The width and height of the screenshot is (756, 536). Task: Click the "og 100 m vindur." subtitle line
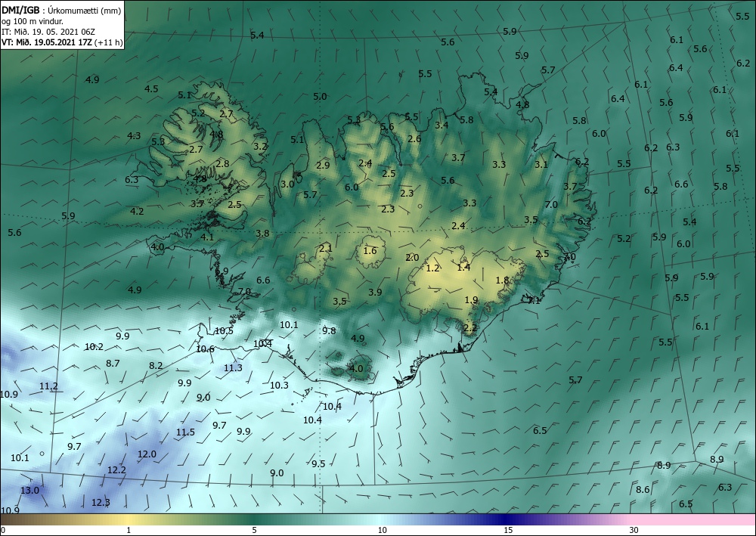click(x=33, y=20)
